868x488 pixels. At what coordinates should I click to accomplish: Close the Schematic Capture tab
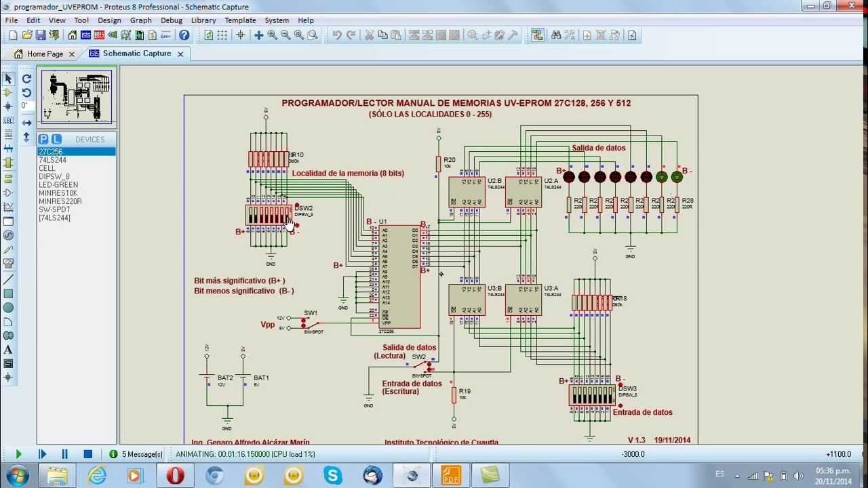[x=180, y=54]
